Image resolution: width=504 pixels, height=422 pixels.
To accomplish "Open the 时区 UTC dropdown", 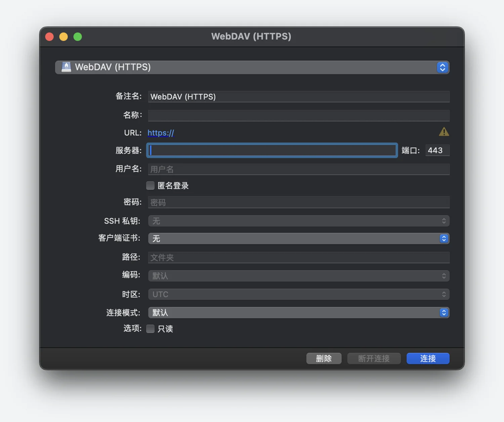I will coord(299,294).
